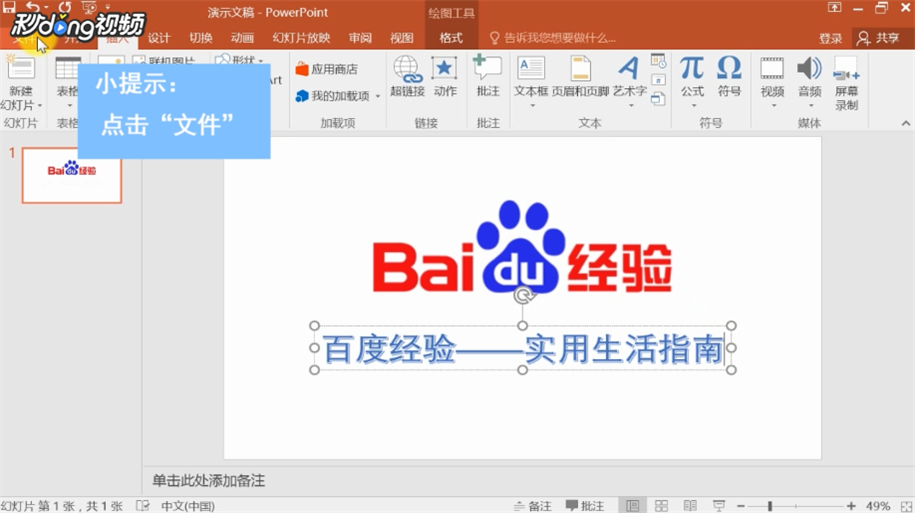Switch to Reading view icon
915x513 pixels.
click(690, 506)
